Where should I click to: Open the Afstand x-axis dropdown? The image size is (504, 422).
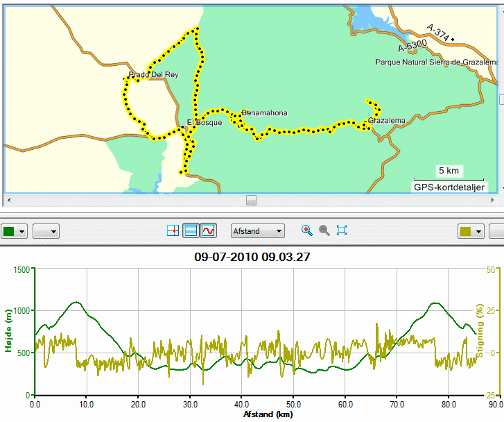tap(258, 231)
